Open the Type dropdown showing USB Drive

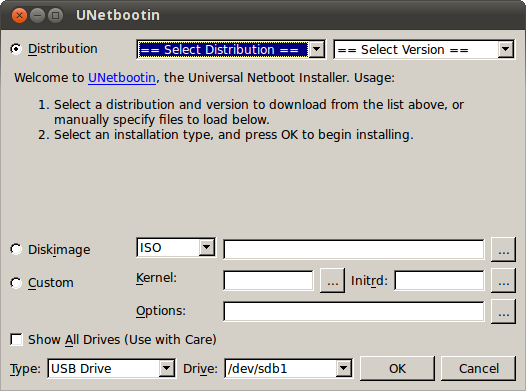111,369
